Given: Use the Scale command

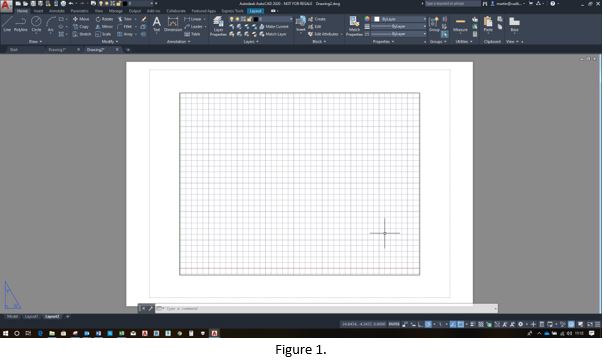Looking at the screenshot, I should (103, 34).
